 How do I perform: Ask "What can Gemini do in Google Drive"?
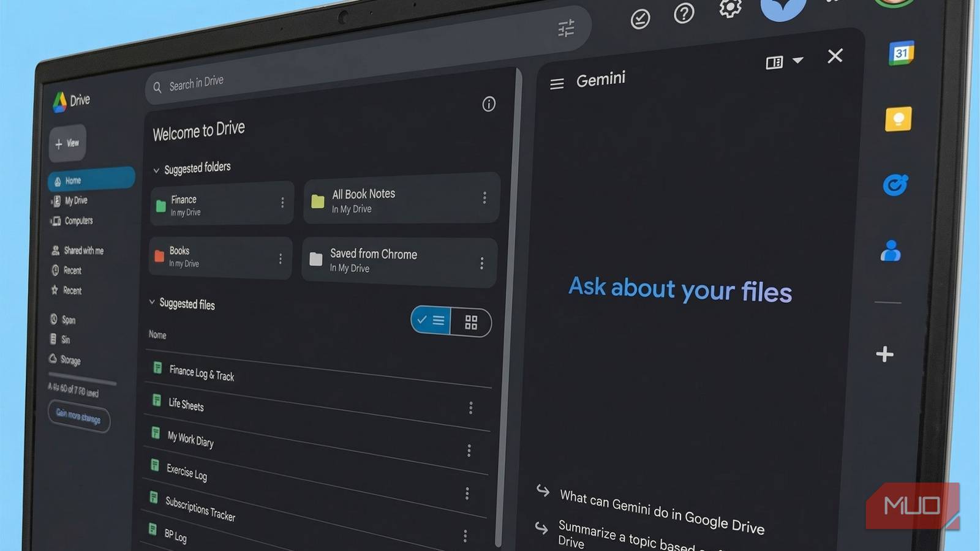click(662, 511)
